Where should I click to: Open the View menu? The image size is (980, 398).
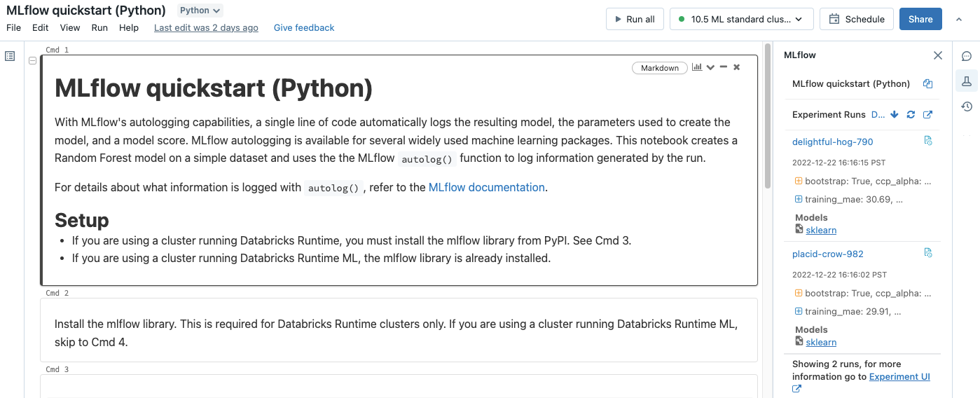pyautogui.click(x=70, y=28)
